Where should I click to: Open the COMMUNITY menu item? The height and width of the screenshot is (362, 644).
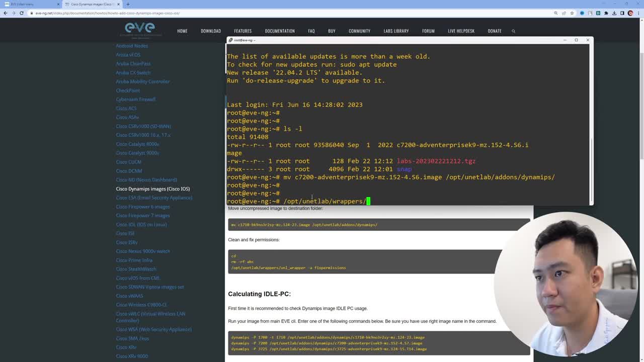(x=359, y=31)
